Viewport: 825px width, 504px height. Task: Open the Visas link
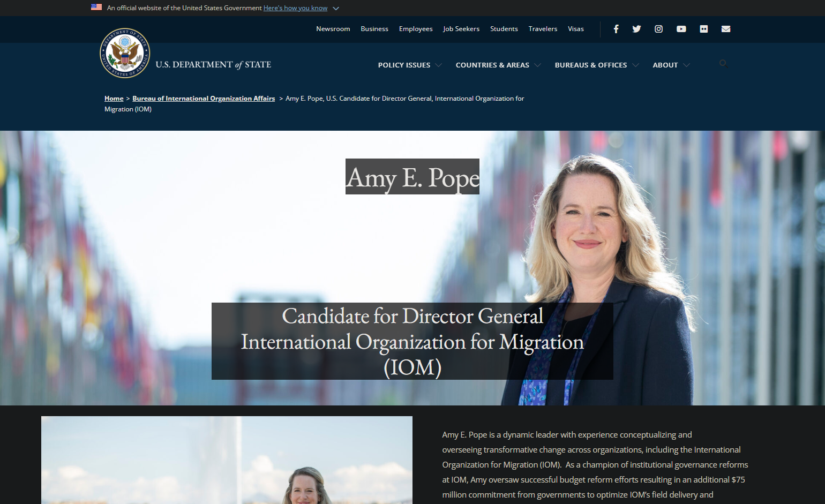[576, 29]
